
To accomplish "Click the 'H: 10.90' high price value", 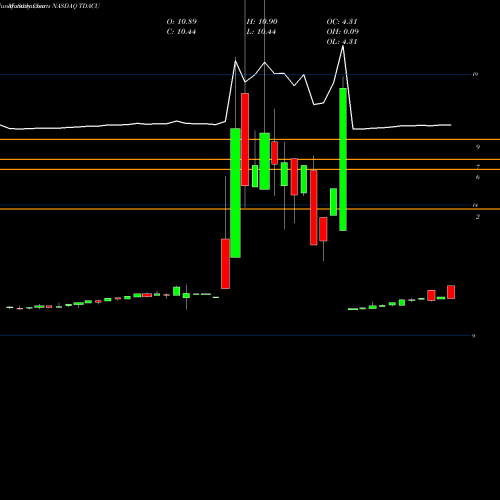I will click(262, 22).
